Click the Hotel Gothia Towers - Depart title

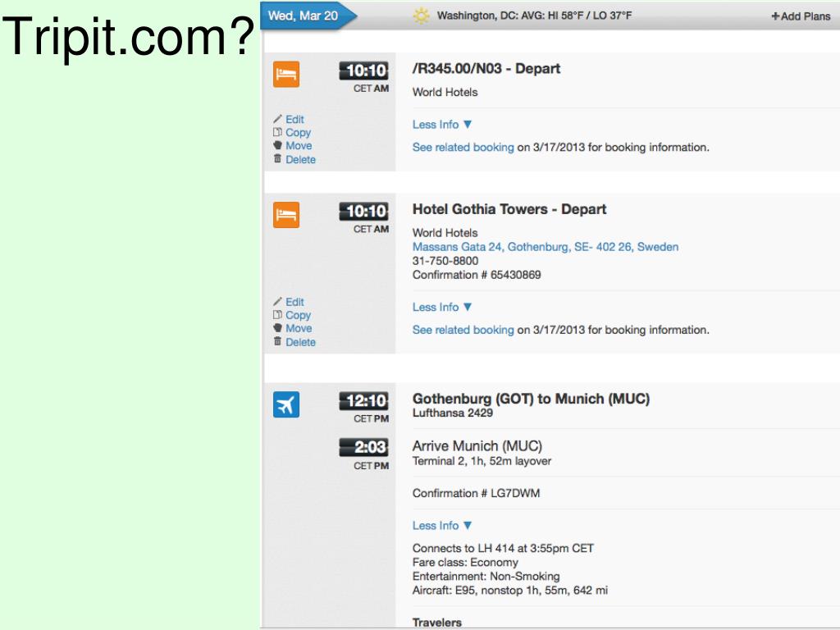pyautogui.click(x=509, y=209)
